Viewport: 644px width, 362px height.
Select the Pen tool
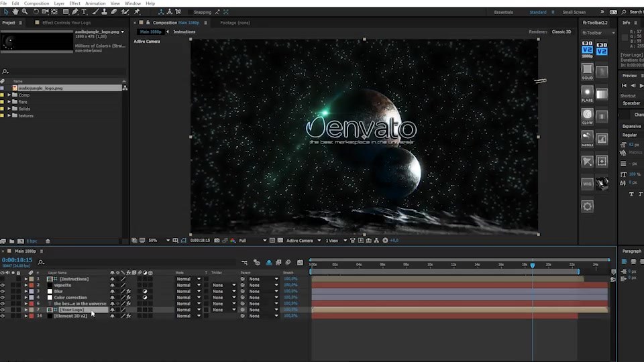pyautogui.click(x=75, y=12)
